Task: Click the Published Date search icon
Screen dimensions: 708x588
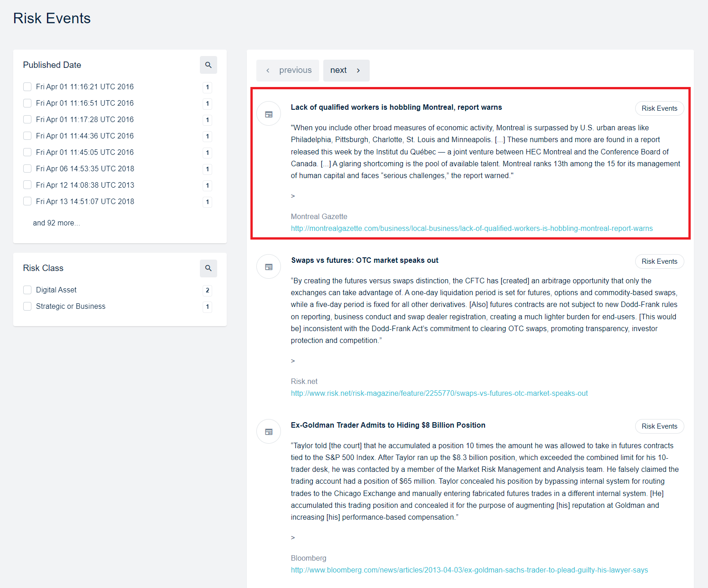Action: (x=208, y=65)
